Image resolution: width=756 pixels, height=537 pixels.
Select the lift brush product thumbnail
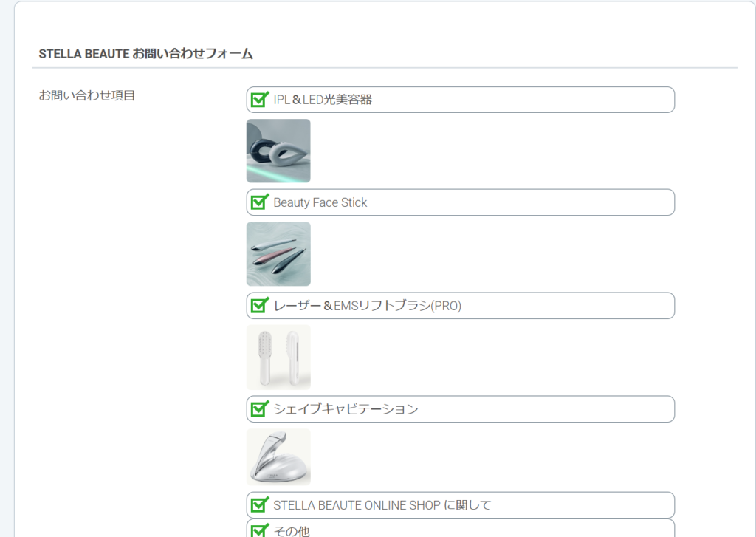(x=278, y=357)
